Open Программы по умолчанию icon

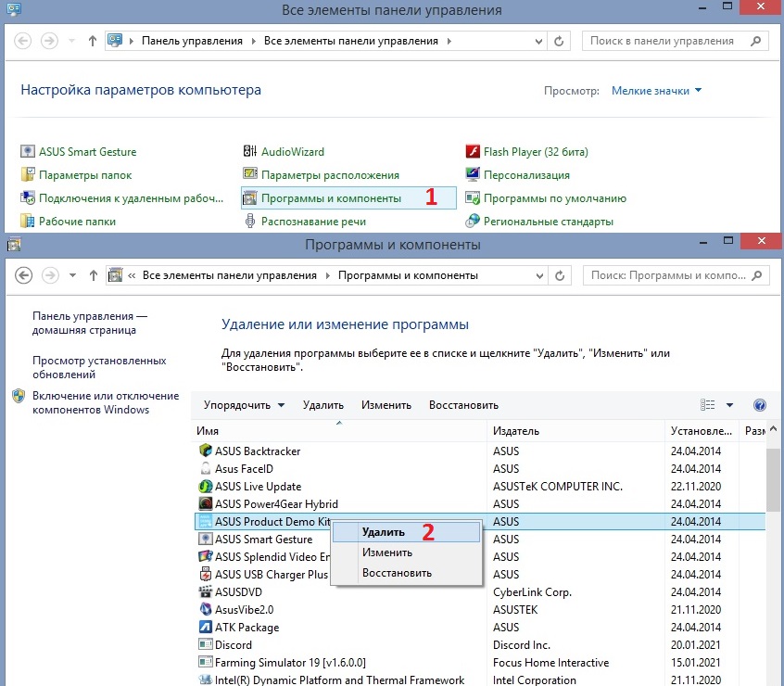coord(473,198)
